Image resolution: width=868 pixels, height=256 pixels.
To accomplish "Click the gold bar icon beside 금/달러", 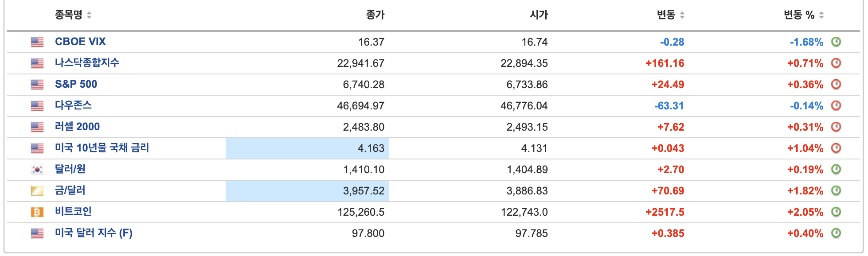I will click(37, 190).
